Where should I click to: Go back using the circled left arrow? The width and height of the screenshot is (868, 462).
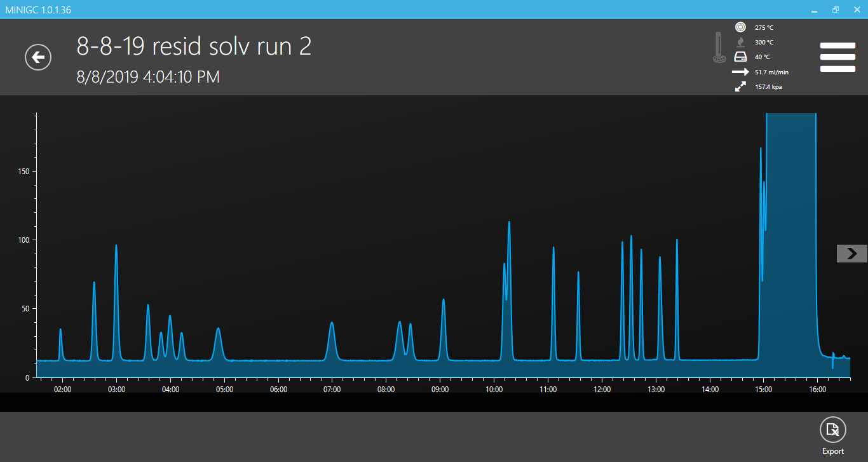tap(38, 57)
